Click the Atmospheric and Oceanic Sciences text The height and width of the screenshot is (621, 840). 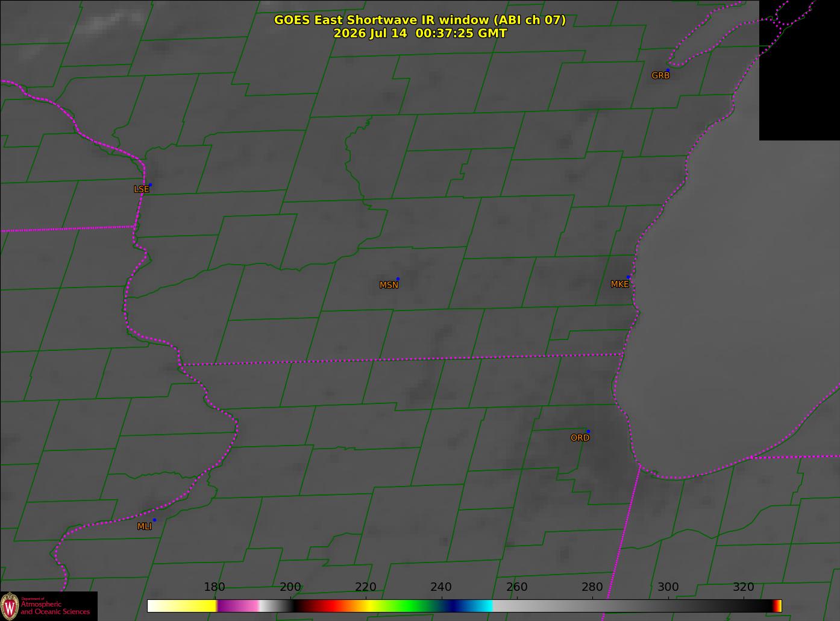pyautogui.click(x=55, y=608)
